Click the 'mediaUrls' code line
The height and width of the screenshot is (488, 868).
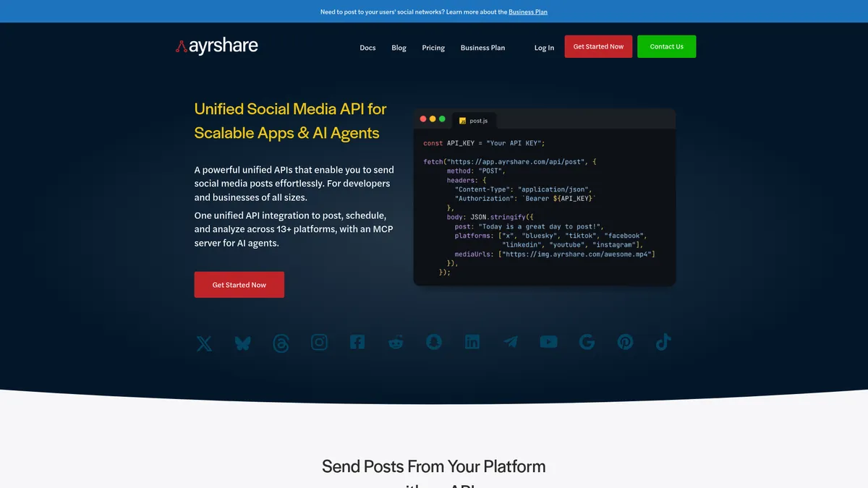click(x=555, y=254)
